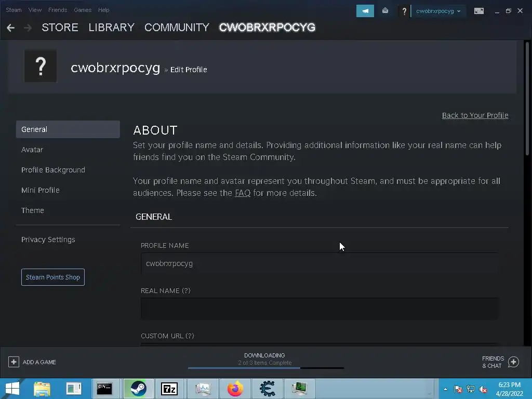Open the document viewer taskbar icon
The width and height of the screenshot is (532, 399).
74,389
